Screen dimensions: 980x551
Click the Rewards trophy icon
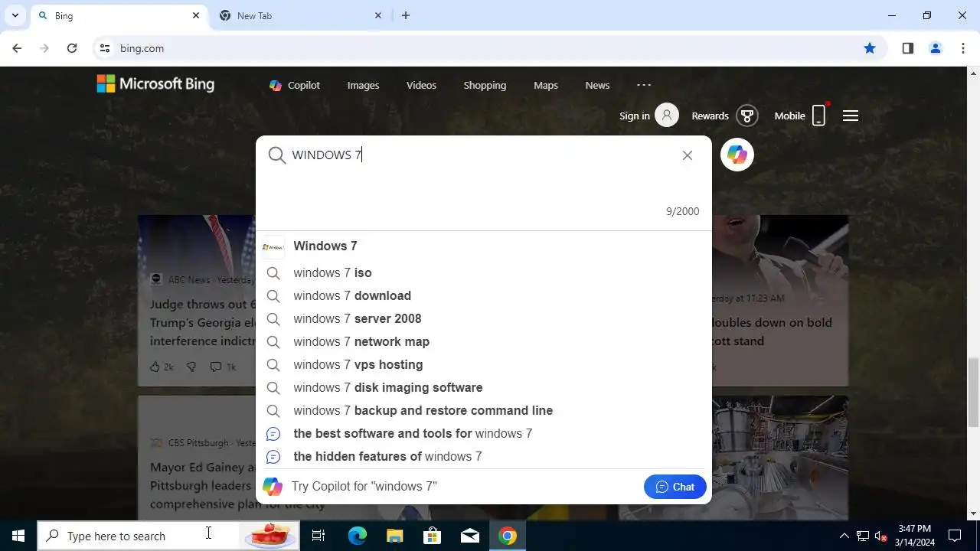747,116
